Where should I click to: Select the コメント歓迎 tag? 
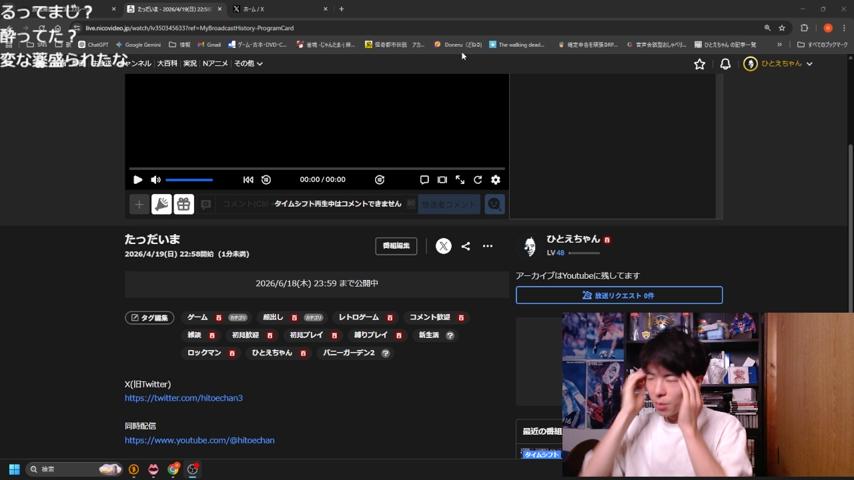430,317
